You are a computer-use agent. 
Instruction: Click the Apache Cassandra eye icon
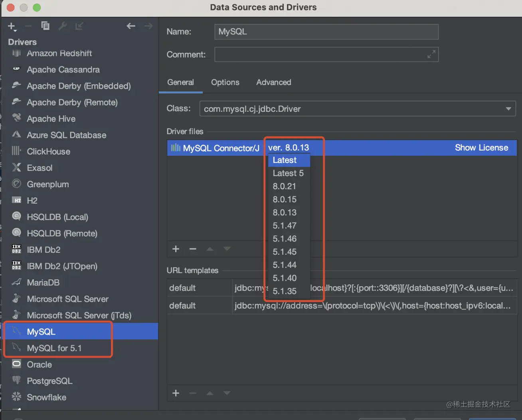pos(16,69)
